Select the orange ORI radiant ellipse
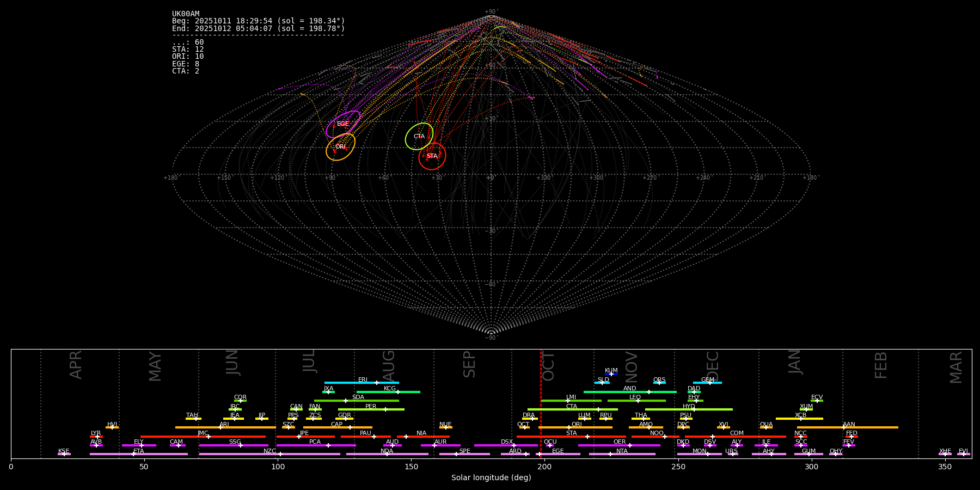Image resolution: width=980 pixels, height=490 pixels. pyautogui.click(x=340, y=147)
